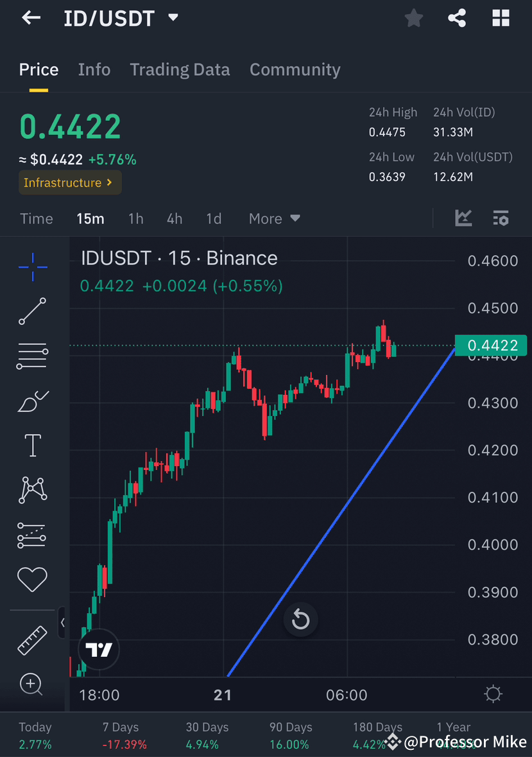Select the parallel lines drawing tool

(x=32, y=356)
